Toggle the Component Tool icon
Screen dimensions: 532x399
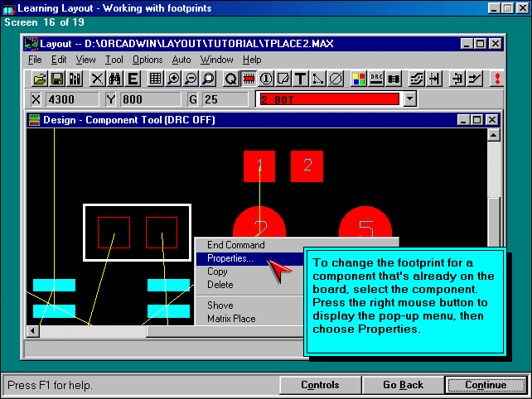click(248, 79)
